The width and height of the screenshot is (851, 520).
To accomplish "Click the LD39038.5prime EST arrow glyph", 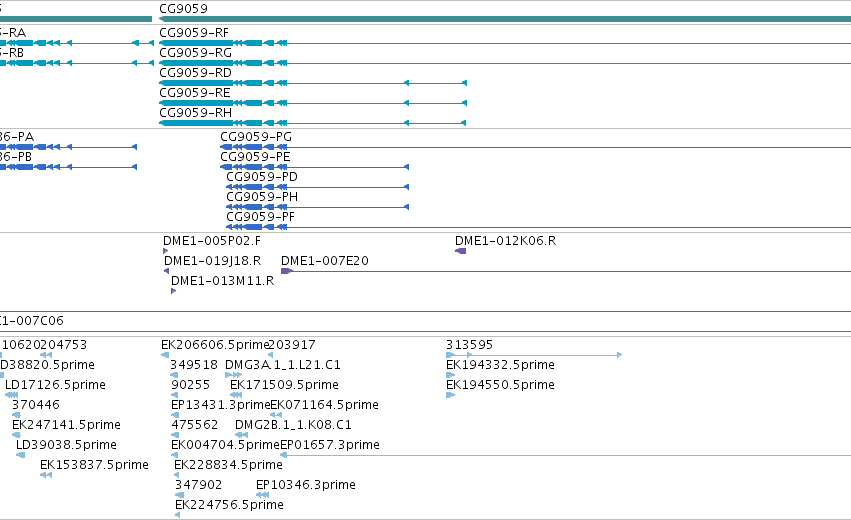I will pyautogui.click(x=20, y=455).
